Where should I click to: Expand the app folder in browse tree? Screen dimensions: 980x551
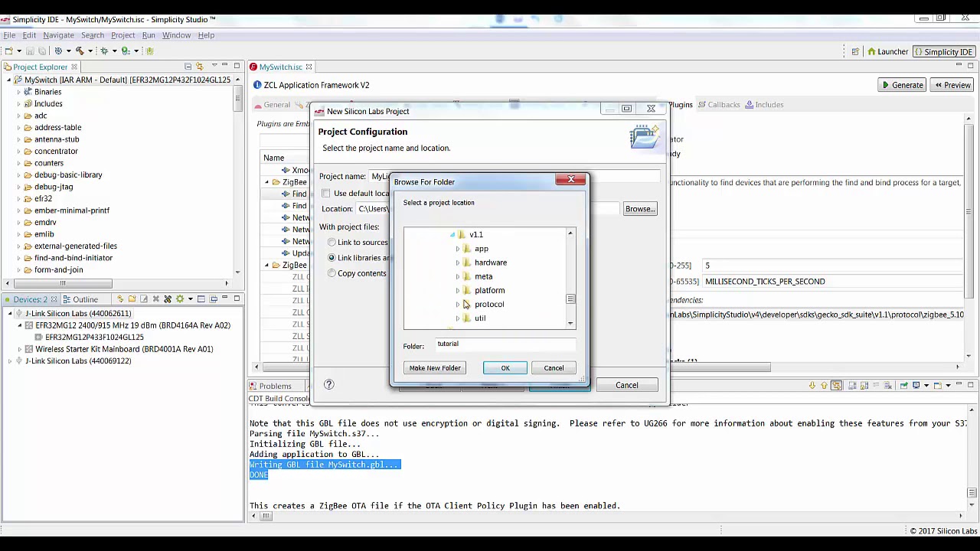[458, 249]
